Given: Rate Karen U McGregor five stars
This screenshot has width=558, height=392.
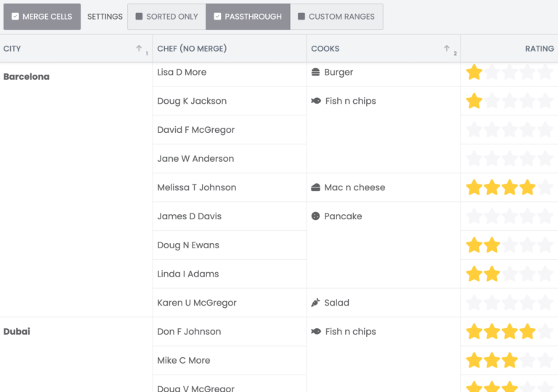Looking at the screenshot, I should 545,303.
